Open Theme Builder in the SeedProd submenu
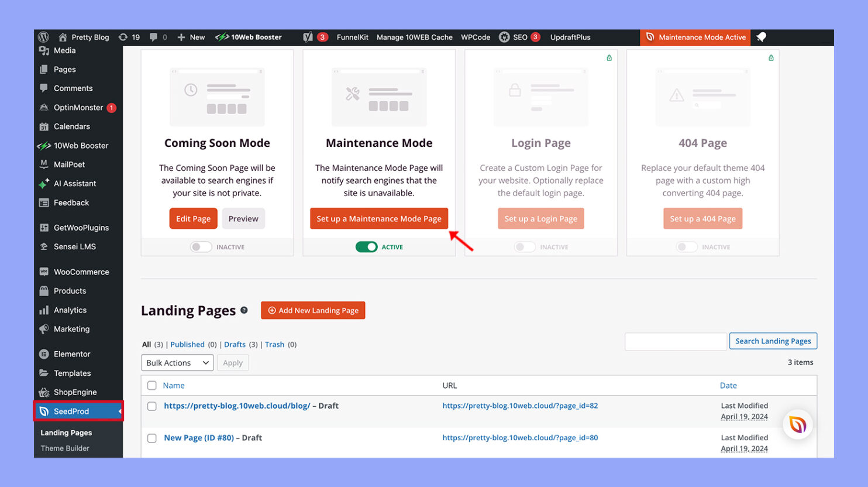The height and width of the screenshot is (487, 868). tap(64, 448)
